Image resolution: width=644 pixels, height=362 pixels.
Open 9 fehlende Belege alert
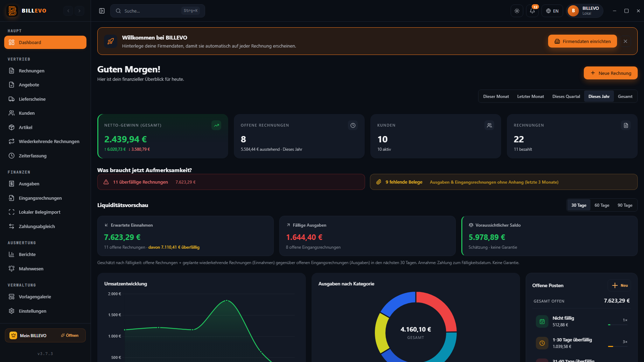(x=504, y=182)
